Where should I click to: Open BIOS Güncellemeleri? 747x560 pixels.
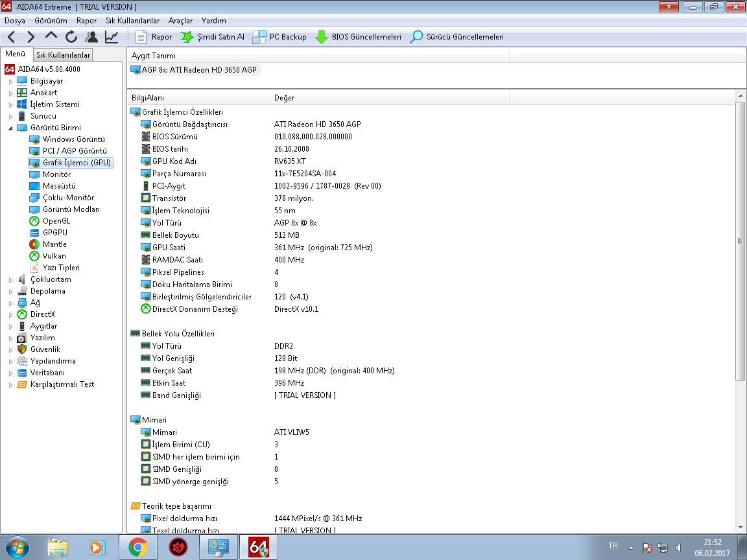(358, 37)
